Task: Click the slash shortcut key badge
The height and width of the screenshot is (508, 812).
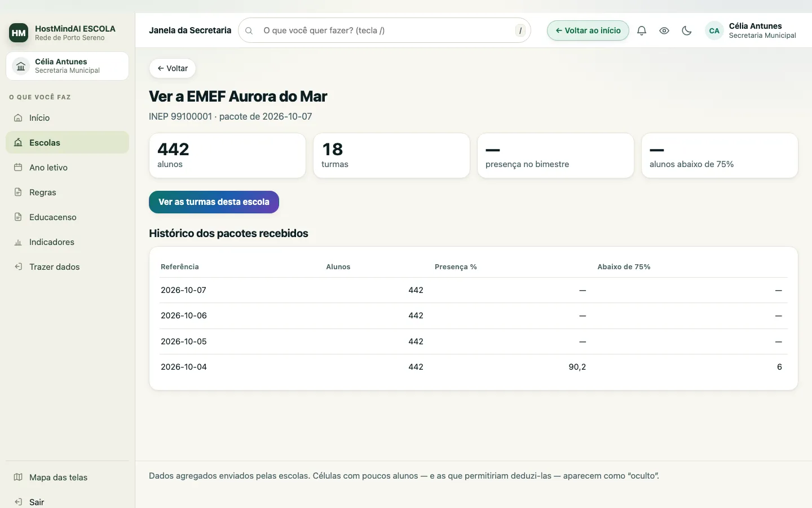Action: pyautogui.click(x=520, y=30)
